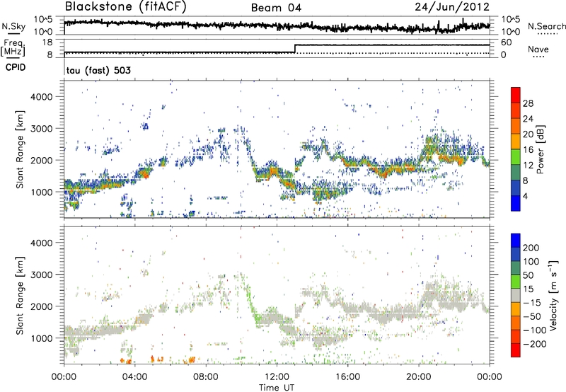Click the '24' label on Power colorbar
The height and width of the screenshot is (392, 566).
(x=528, y=119)
